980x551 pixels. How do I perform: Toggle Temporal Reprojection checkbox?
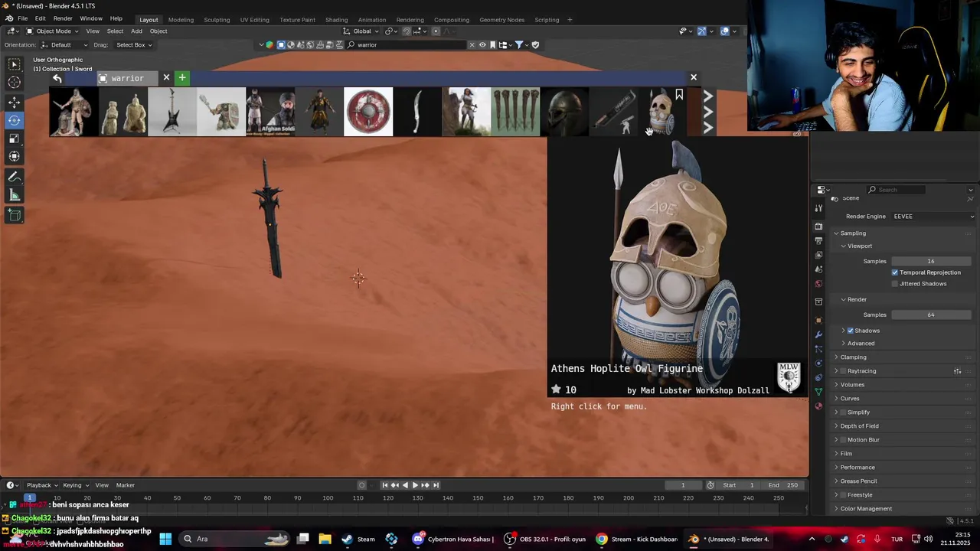tap(894, 272)
